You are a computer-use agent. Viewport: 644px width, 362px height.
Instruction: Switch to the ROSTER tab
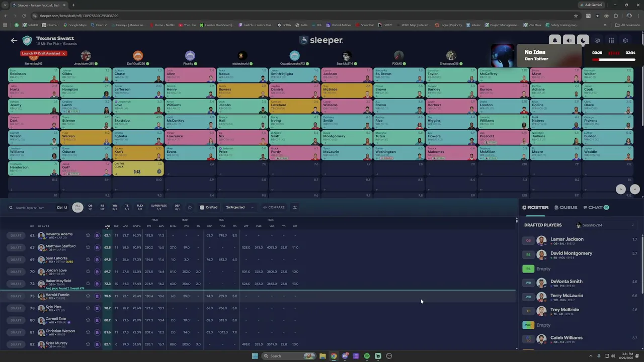(x=535, y=207)
